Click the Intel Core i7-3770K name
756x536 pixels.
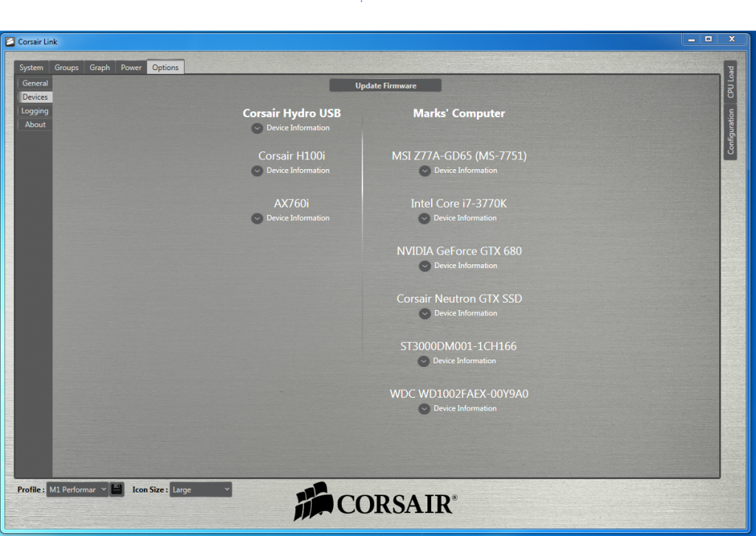(458, 204)
